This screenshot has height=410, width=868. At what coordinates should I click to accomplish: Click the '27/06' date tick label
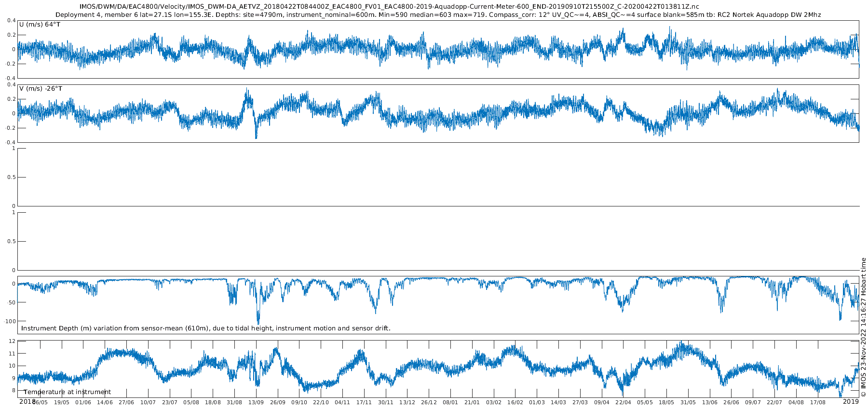(126, 402)
